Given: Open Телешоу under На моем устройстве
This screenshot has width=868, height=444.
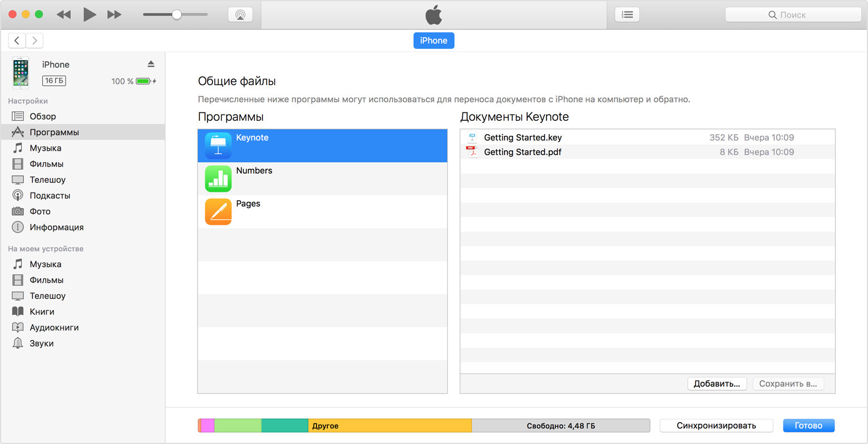Looking at the screenshot, I should (x=82, y=296).
